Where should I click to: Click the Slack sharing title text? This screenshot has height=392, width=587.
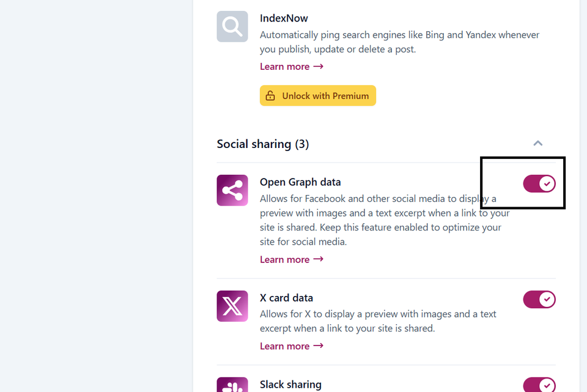[x=290, y=385]
